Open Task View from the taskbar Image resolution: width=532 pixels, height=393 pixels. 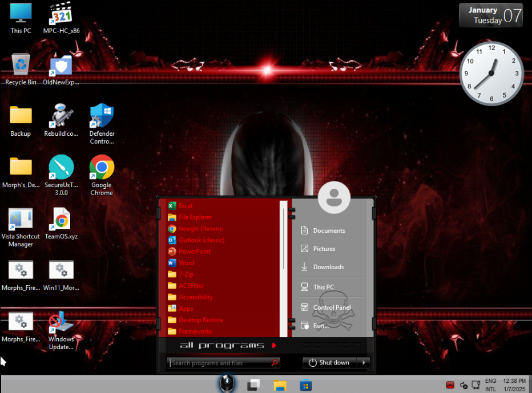[x=253, y=385]
